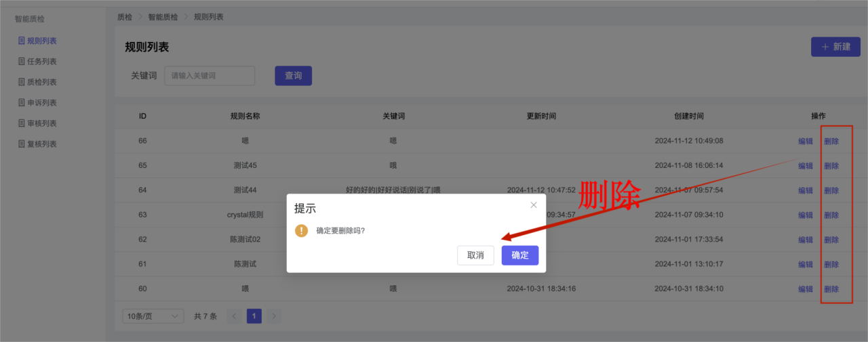Edit the rule 测试45
This screenshot has height=342, width=868.
[805, 166]
